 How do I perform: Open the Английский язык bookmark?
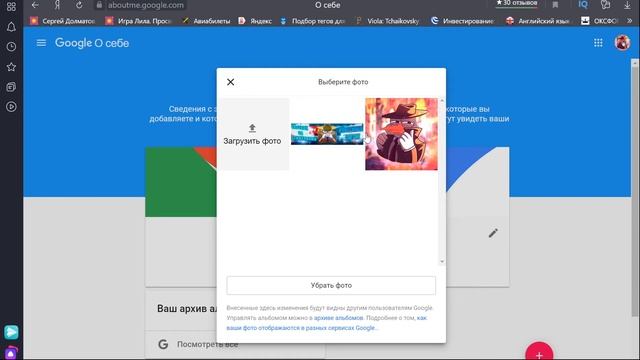pos(538,21)
